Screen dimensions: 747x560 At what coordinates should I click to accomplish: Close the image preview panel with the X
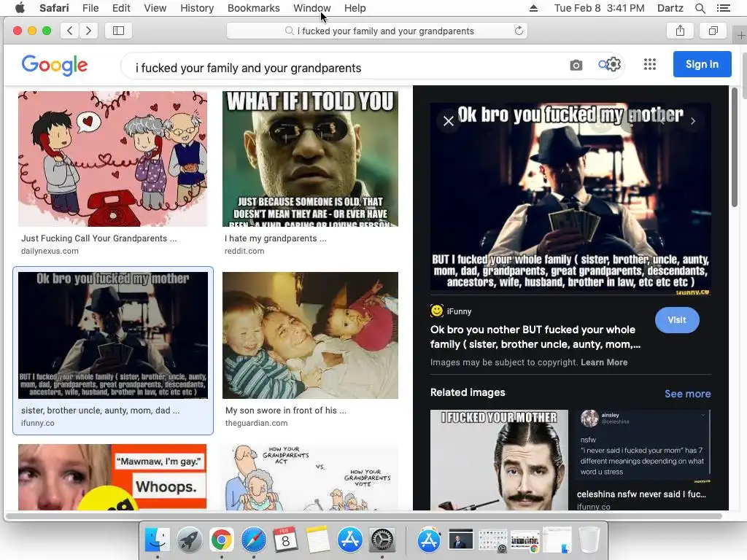point(449,121)
